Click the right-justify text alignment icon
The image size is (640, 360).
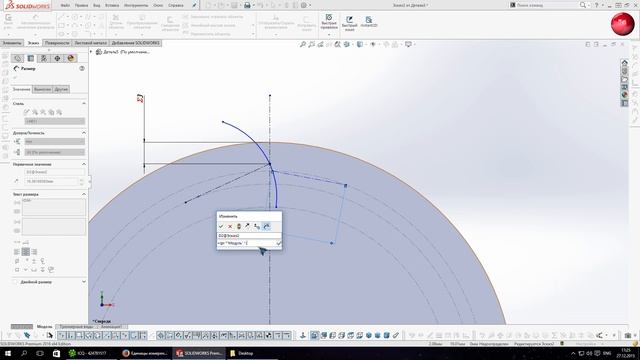[34, 252]
